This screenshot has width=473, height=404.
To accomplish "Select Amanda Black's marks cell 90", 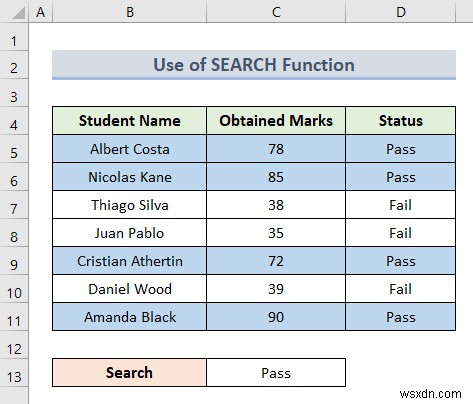I will 276,317.
